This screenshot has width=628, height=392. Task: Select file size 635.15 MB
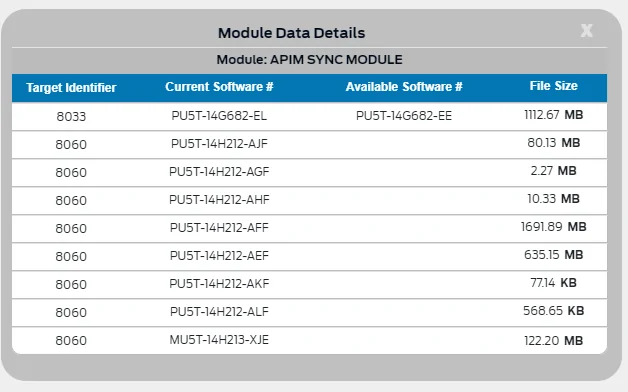(x=554, y=255)
